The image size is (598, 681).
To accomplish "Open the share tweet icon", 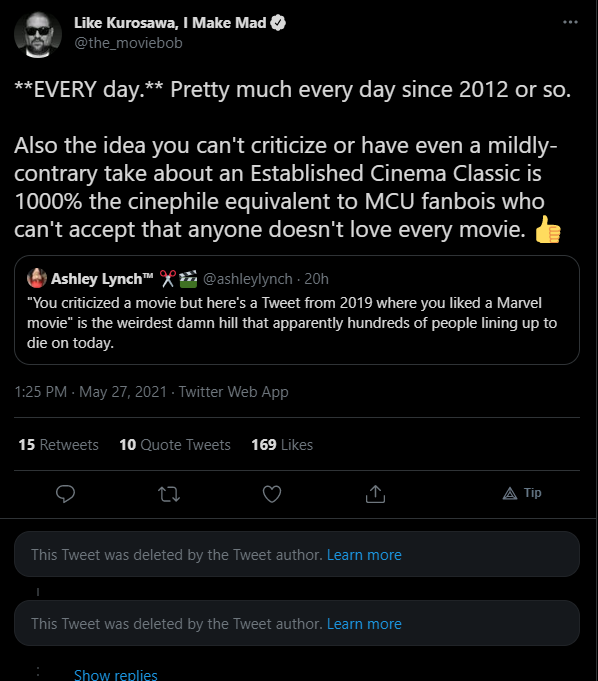I will pyautogui.click(x=375, y=494).
